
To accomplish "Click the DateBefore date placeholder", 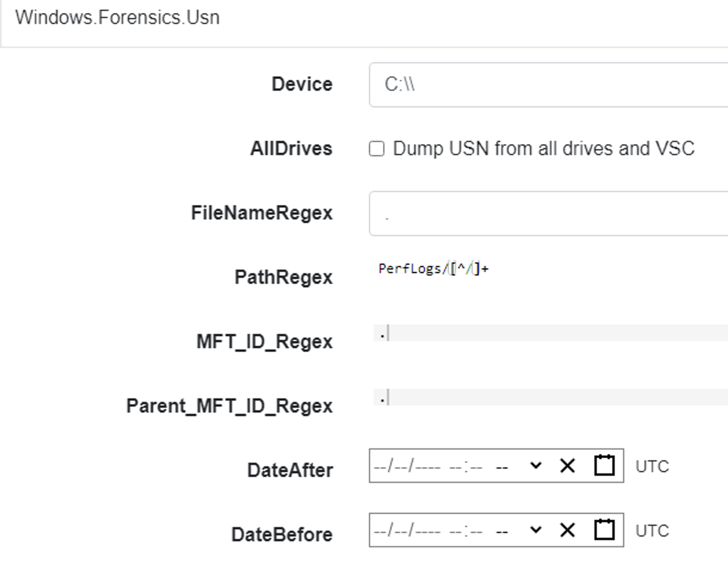I will point(408,530).
